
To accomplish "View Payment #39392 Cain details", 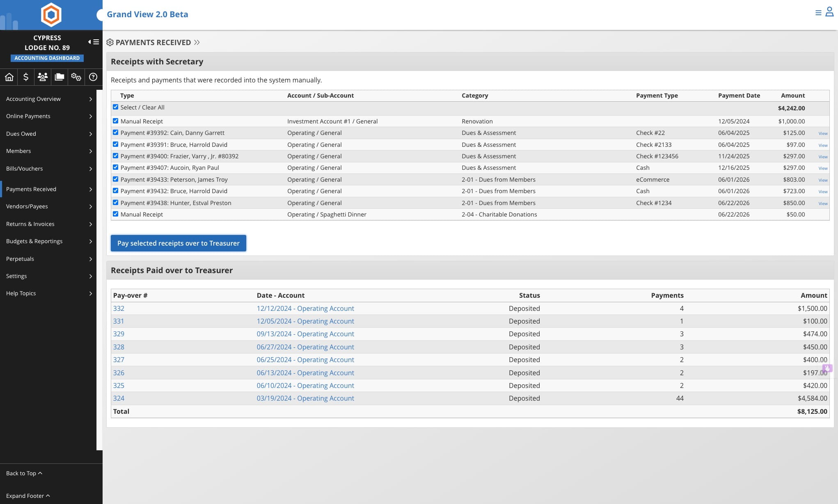I will pyautogui.click(x=823, y=133).
